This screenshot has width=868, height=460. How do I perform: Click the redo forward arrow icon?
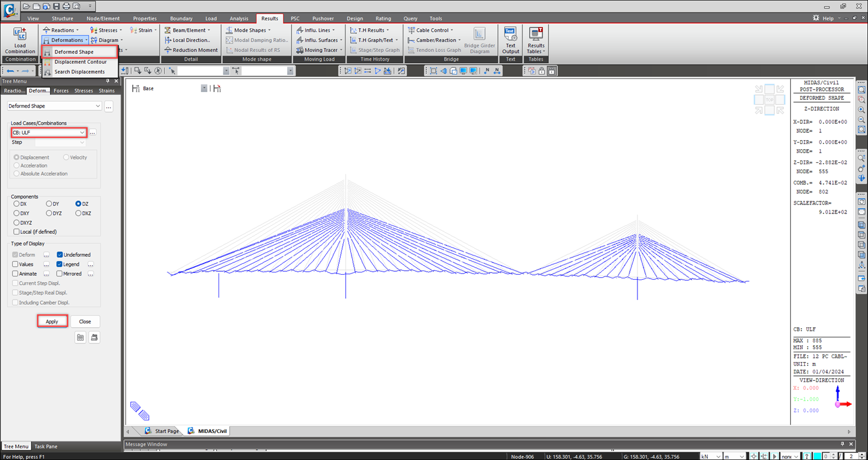point(25,71)
